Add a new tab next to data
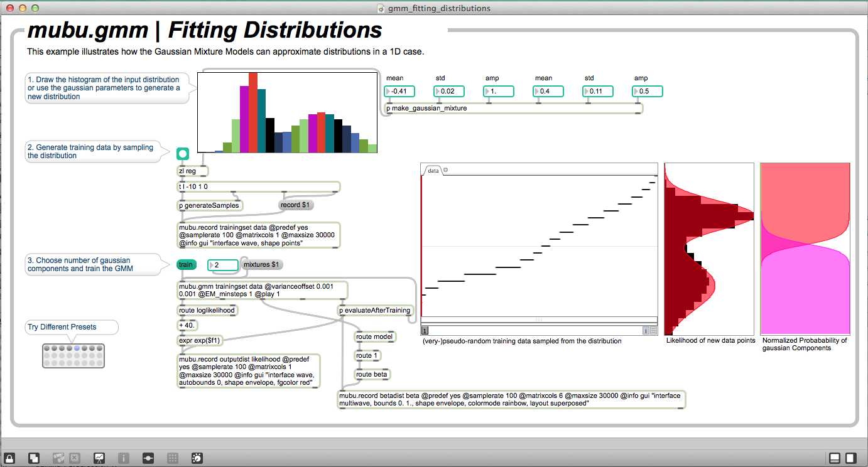This screenshot has width=868, height=467. pyautogui.click(x=446, y=170)
